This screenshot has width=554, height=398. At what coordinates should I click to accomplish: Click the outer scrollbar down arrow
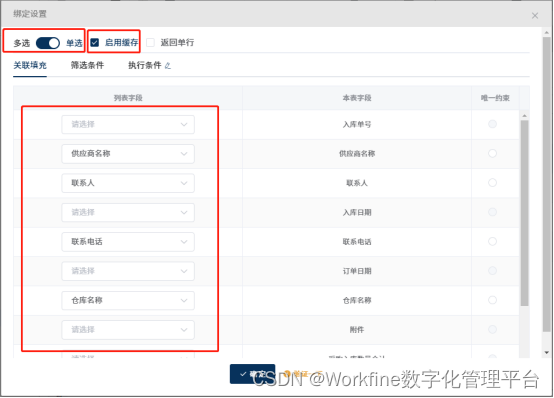[547, 352]
